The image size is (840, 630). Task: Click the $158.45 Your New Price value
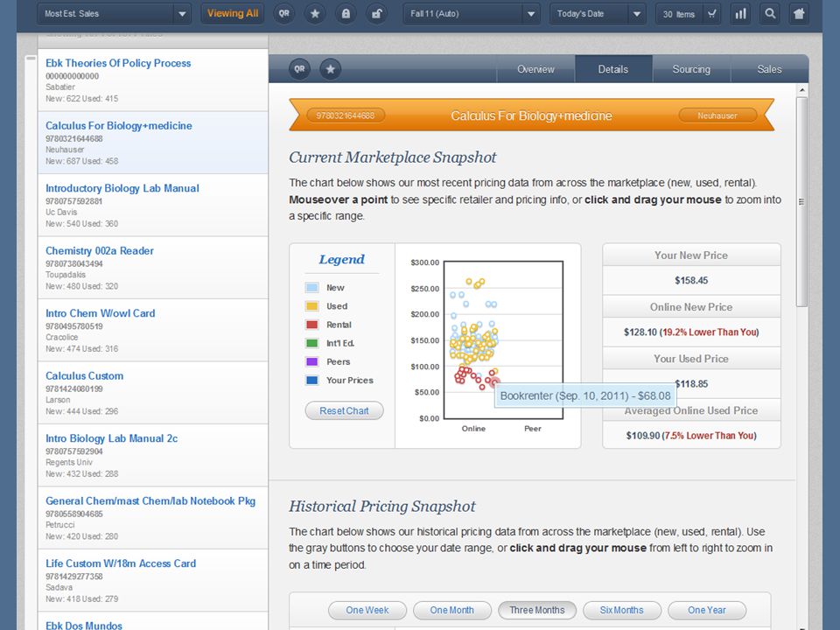(691, 280)
